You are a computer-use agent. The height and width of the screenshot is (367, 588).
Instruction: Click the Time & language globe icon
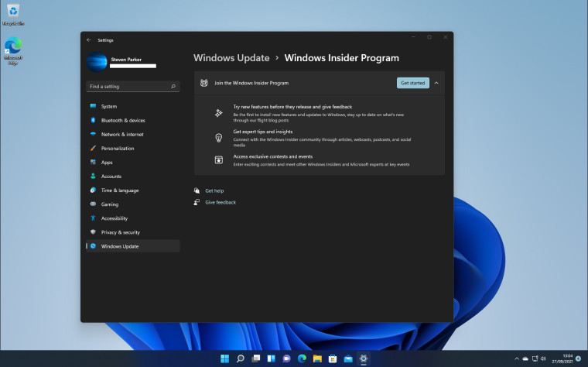93,190
